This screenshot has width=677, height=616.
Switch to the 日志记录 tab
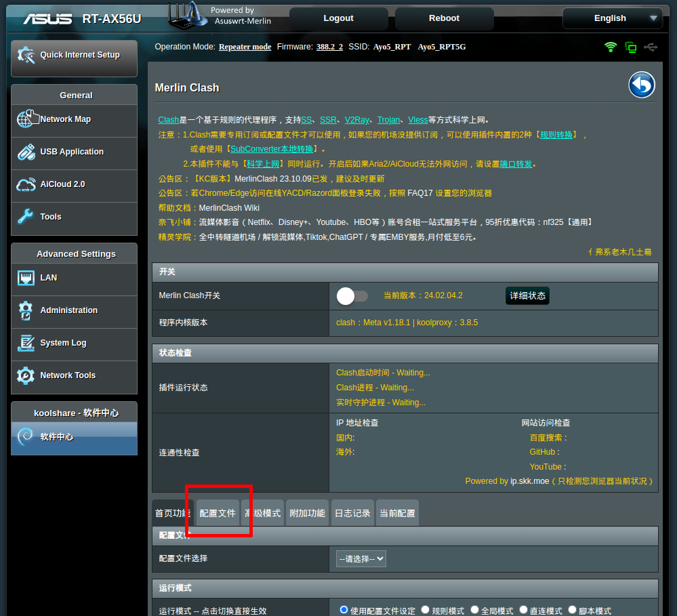352,513
